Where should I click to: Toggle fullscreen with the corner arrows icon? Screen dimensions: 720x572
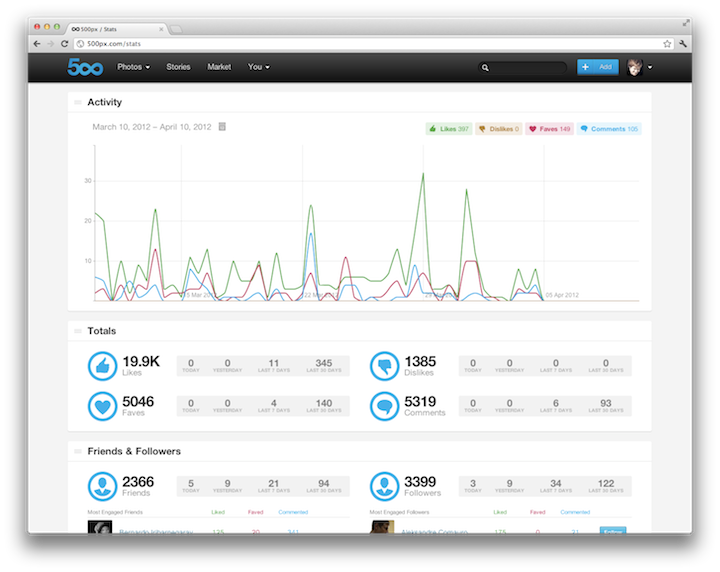point(686,22)
